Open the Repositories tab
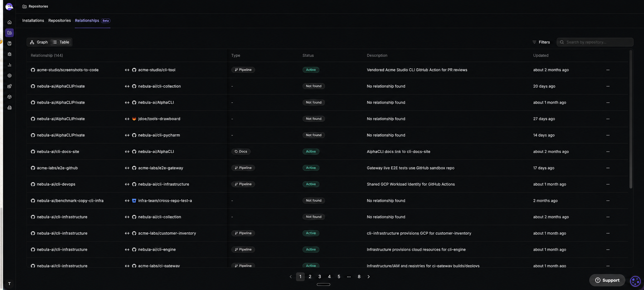The image size is (644, 290). click(x=60, y=21)
